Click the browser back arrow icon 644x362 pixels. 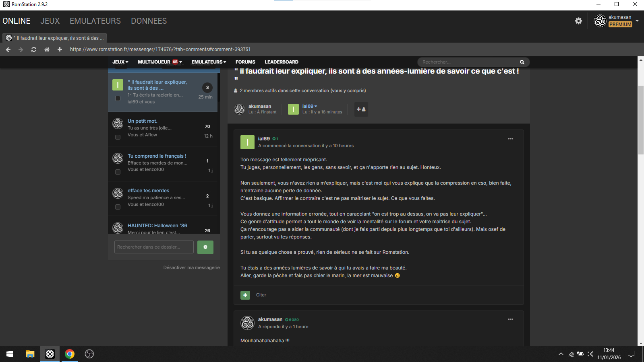(x=8, y=49)
